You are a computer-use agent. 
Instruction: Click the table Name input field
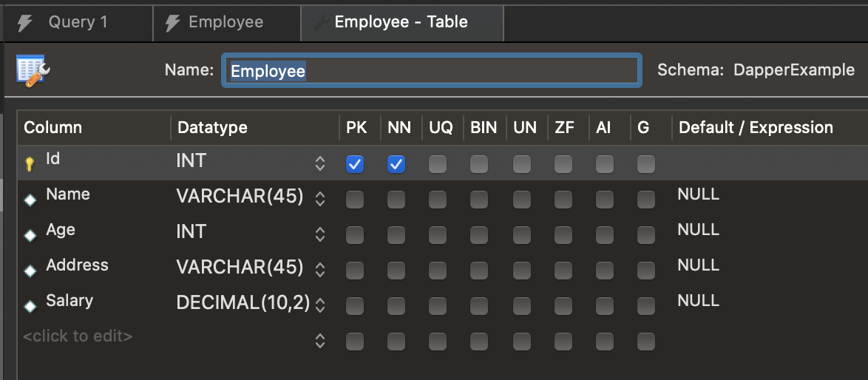pos(431,71)
